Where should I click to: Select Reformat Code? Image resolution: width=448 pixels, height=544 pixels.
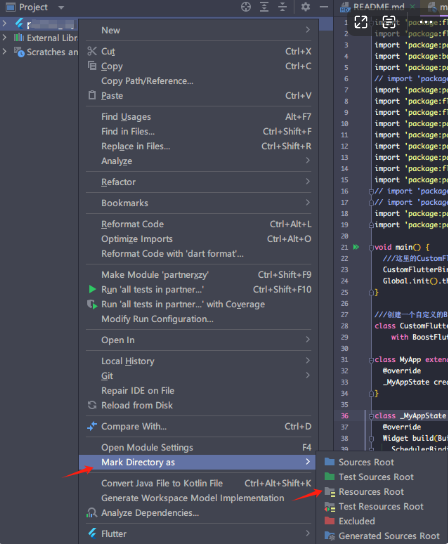tap(198, 224)
